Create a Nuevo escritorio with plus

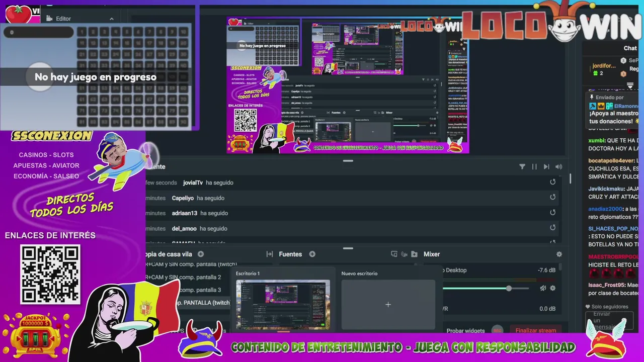[388, 305]
